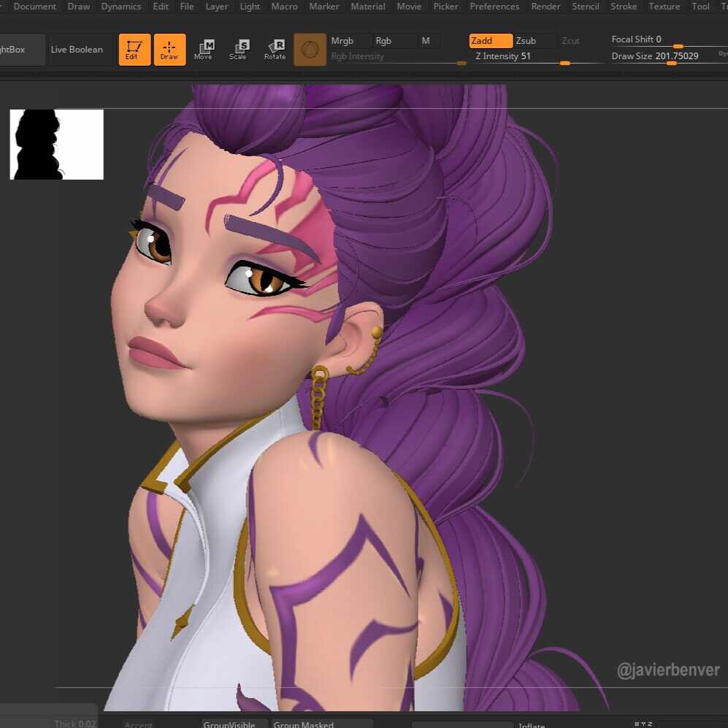Click the Zadd mode button

(490, 41)
